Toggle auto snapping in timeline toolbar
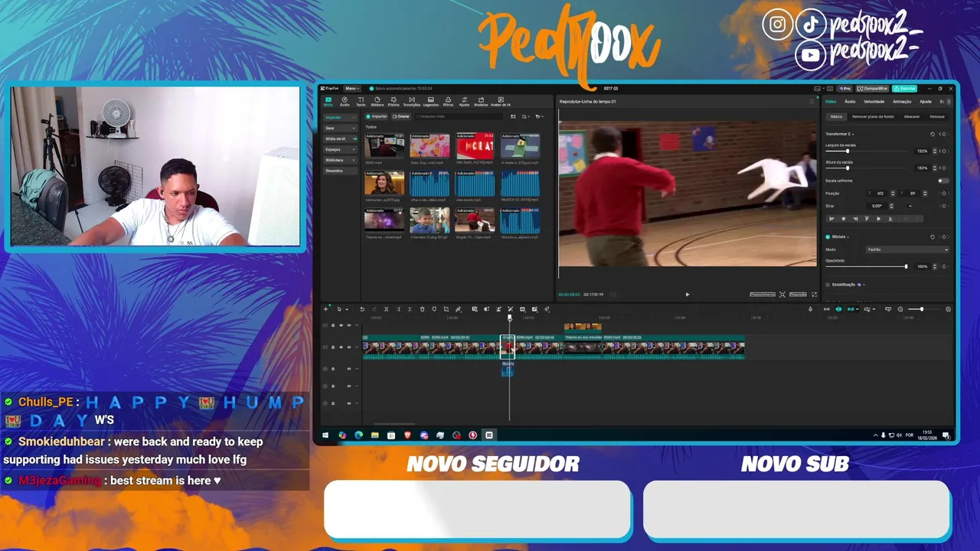The width and height of the screenshot is (980, 551). click(838, 309)
